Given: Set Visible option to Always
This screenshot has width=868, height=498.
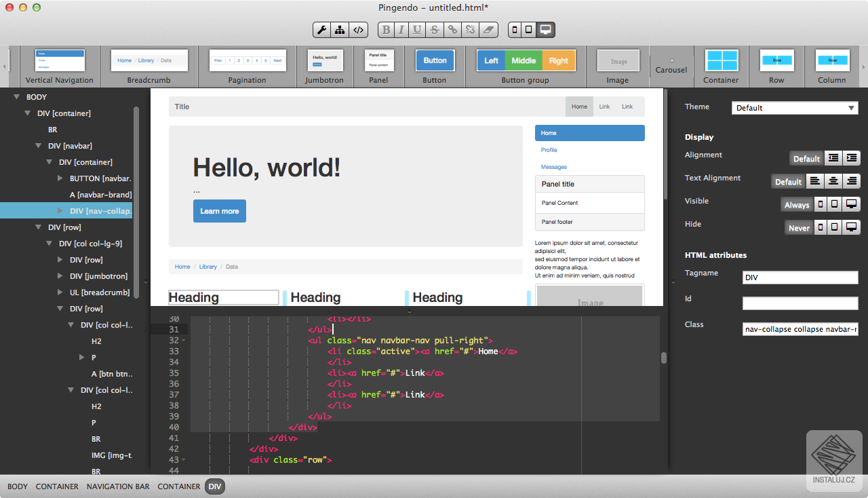Looking at the screenshot, I should [x=796, y=205].
